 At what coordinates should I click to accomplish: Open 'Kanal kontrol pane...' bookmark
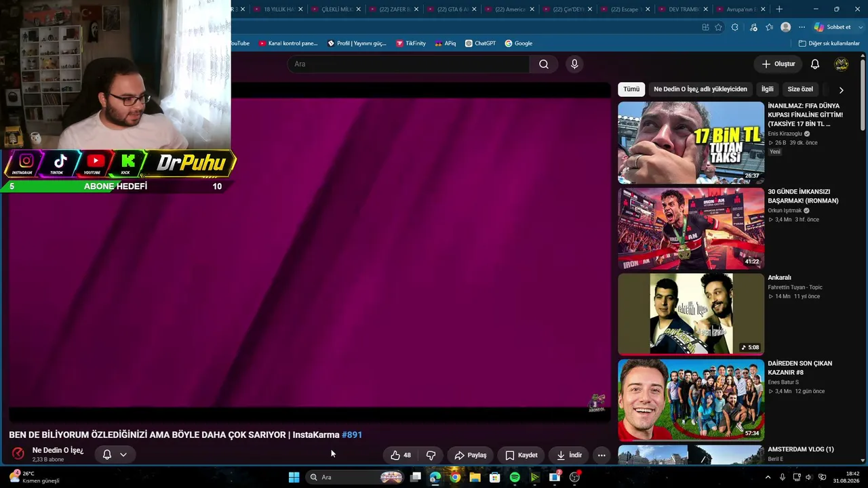coord(288,43)
